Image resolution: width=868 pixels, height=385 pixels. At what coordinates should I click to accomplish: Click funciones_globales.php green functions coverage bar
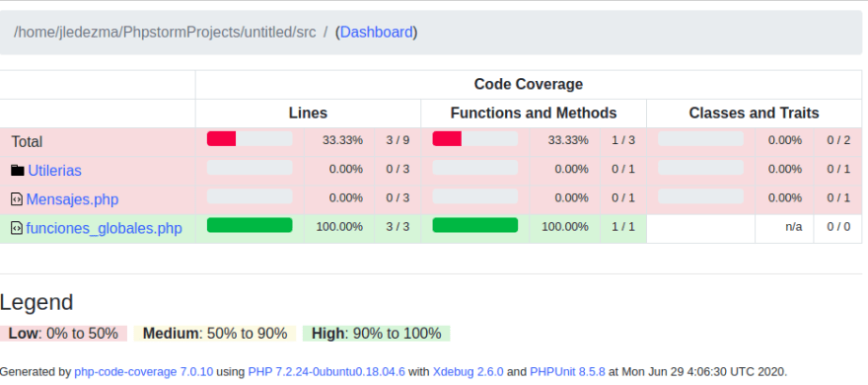[475, 225]
